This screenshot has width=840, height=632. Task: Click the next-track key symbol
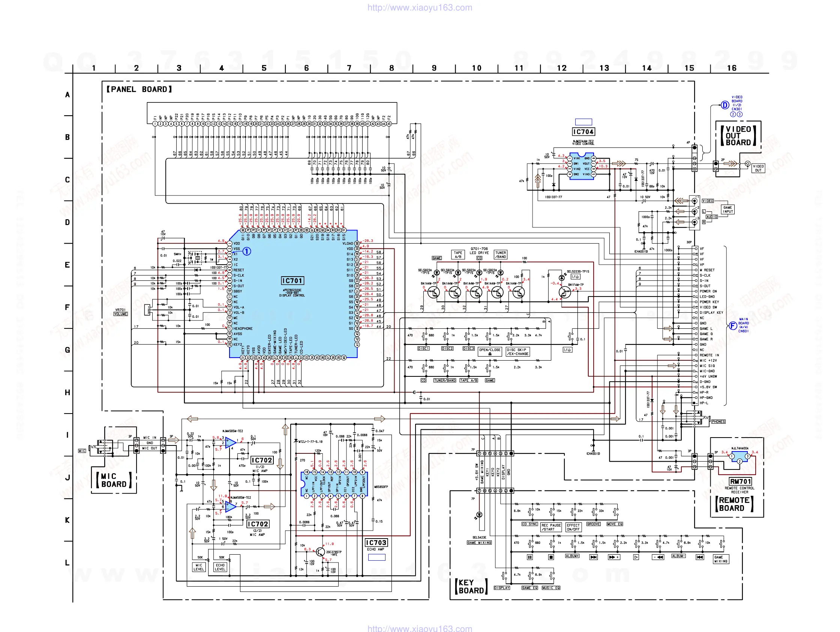coord(594,557)
